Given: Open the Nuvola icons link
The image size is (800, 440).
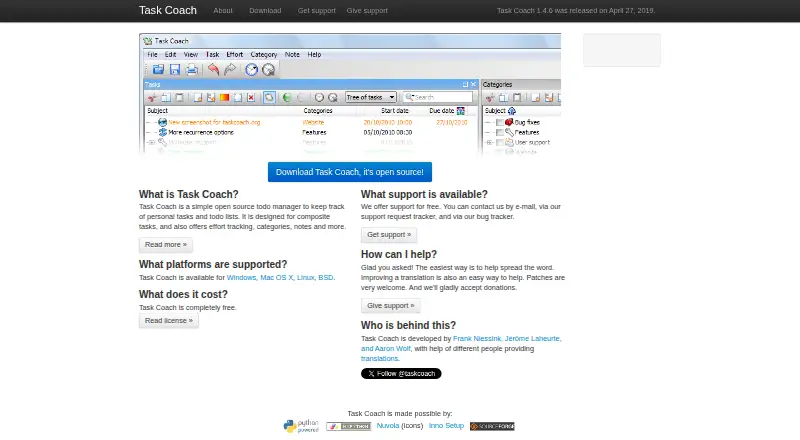Looking at the screenshot, I should click(388, 425).
